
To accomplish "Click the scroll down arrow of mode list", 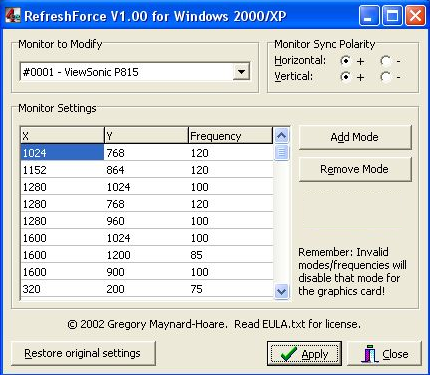I will [281, 291].
